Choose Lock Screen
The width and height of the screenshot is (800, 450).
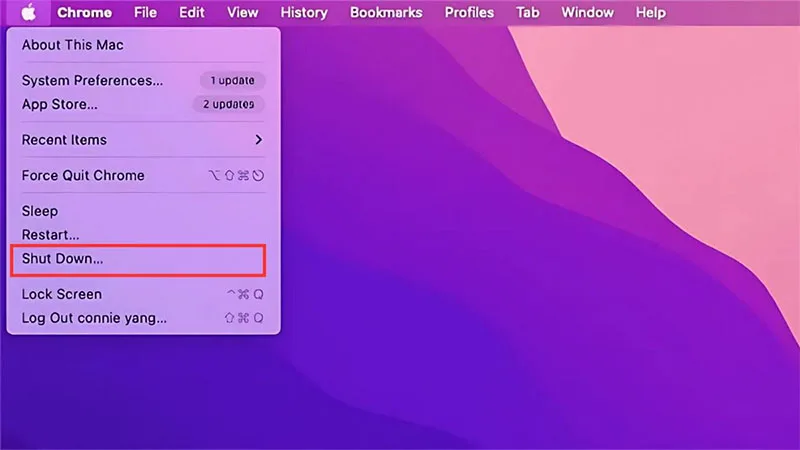[143, 294]
